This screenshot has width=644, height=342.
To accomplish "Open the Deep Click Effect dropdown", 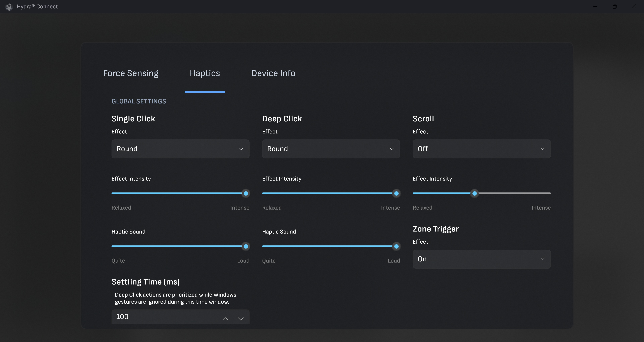I will tap(331, 149).
